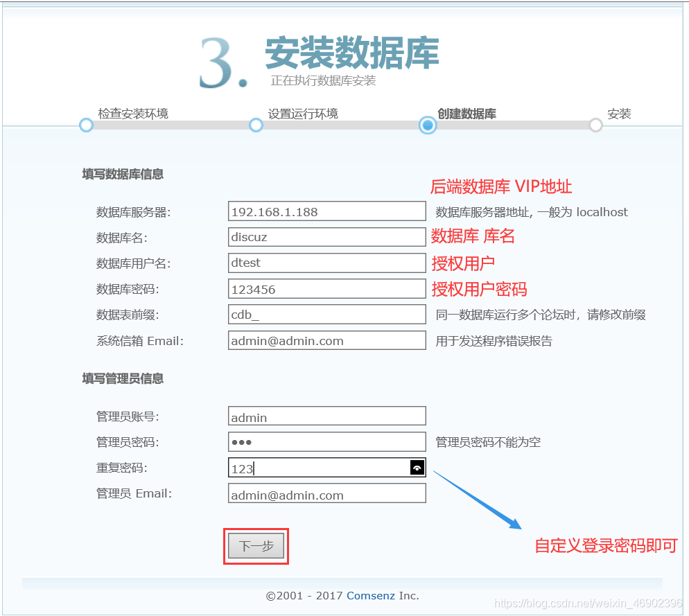Click the hint 同一数据库运行多个论坛时，请修改前缀
Viewport: 689px width, 616px height.
point(541,315)
